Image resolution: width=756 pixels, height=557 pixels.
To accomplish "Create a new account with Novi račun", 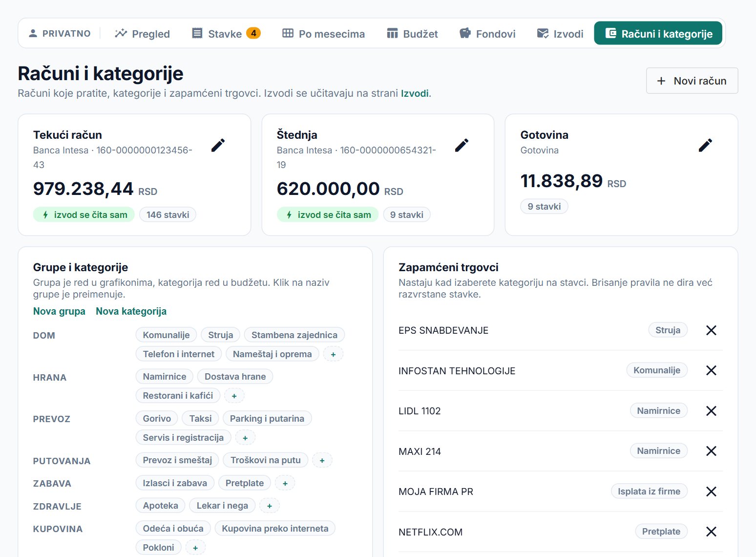I will 692,81.
